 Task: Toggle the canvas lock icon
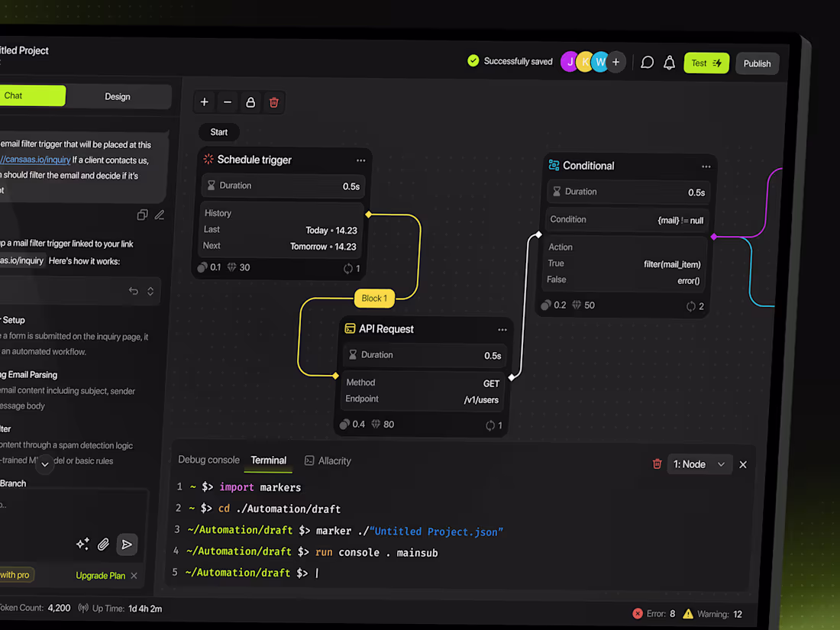250,102
